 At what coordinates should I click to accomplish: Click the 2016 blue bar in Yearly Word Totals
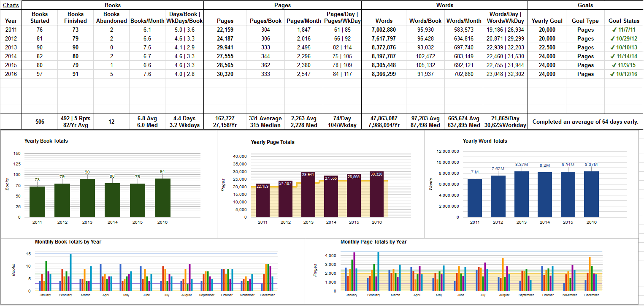(591, 194)
